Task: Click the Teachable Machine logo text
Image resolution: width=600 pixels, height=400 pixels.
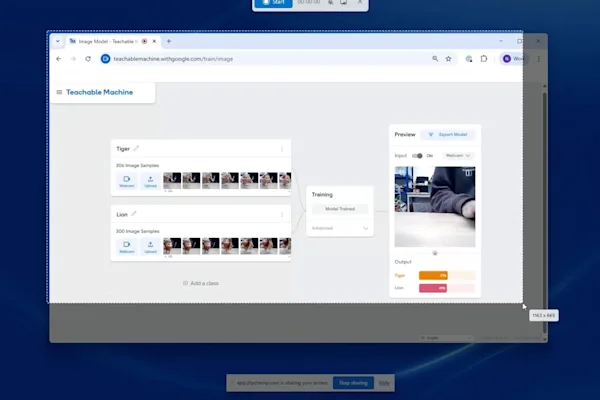Action: [99, 92]
